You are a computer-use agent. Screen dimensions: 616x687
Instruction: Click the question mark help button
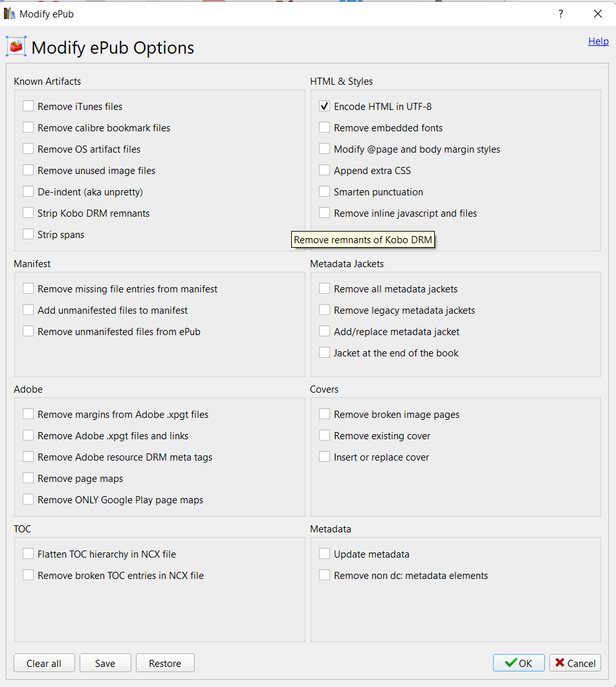[x=560, y=14]
